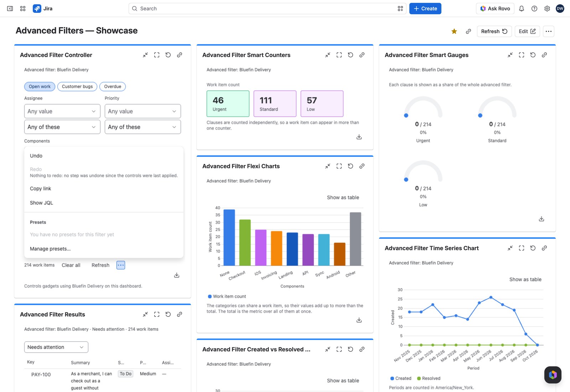Screen dimensions: 570x392
Task: Maximize the Time Series Chart gadget
Action: click(522, 248)
